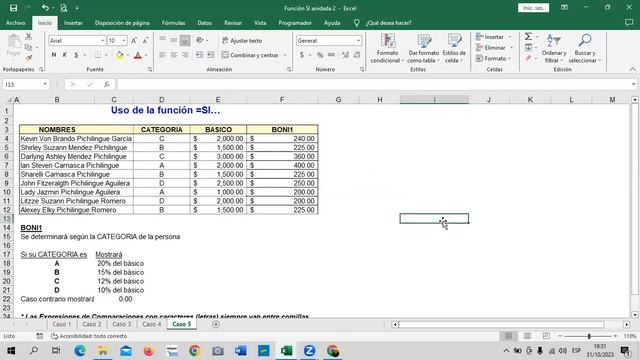Click the Qué desea hacer search box
640x360 pixels.
pos(388,23)
